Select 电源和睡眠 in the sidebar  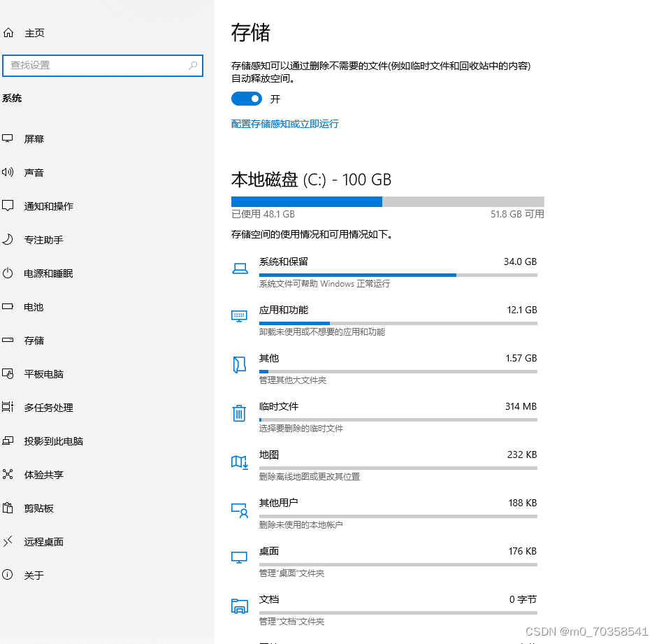tap(42, 273)
